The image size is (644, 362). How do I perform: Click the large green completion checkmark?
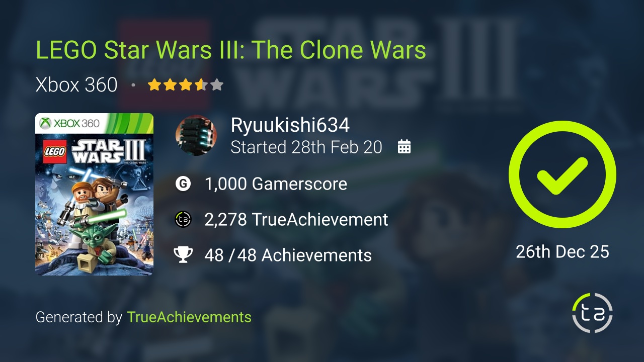coord(562,174)
